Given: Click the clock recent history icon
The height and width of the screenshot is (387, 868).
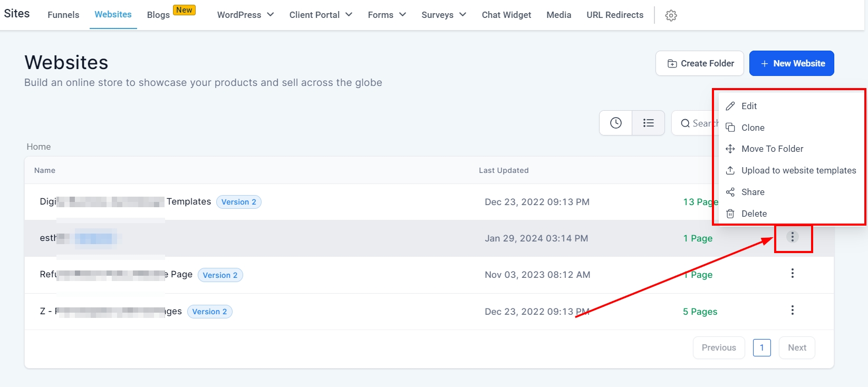Looking at the screenshot, I should (x=615, y=123).
